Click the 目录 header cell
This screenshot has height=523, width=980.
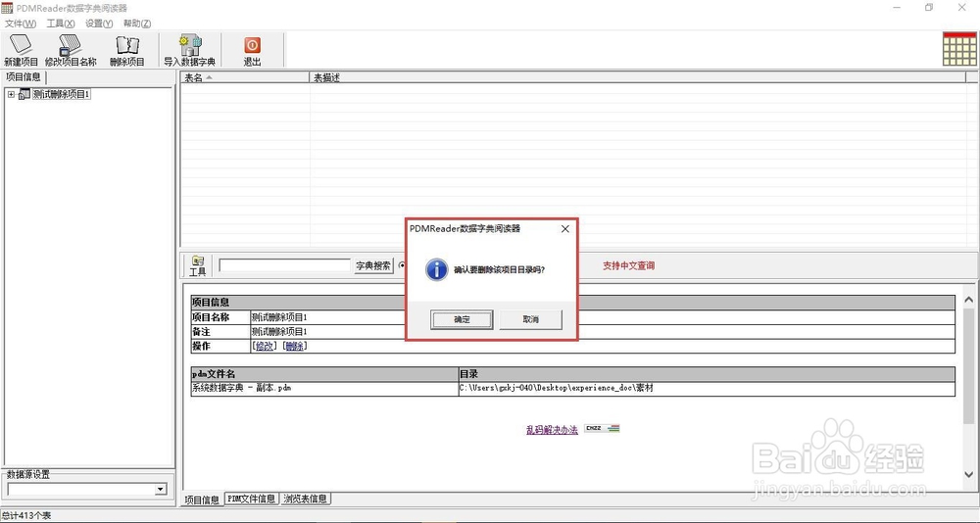coord(707,374)
